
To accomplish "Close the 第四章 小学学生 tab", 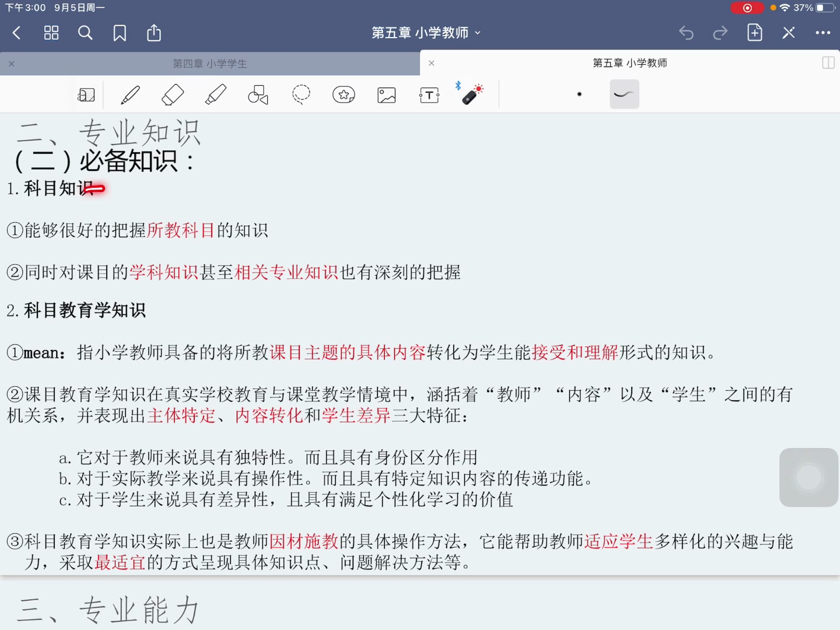I will [12, 64].
